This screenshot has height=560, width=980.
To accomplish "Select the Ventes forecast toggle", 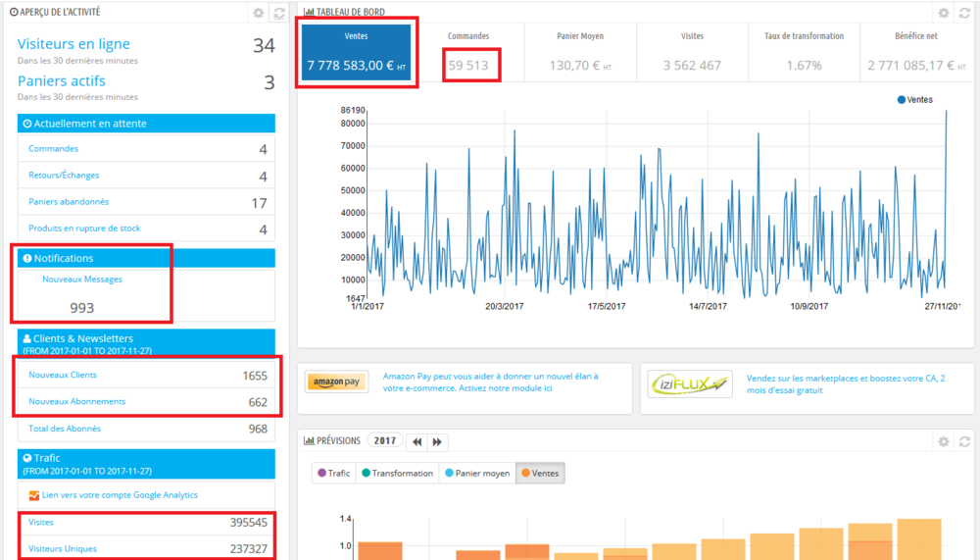I will [x=541, y=473].
